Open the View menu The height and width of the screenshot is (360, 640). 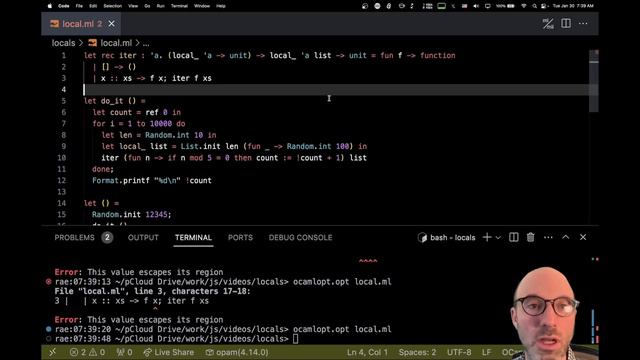tap(133, 6)
